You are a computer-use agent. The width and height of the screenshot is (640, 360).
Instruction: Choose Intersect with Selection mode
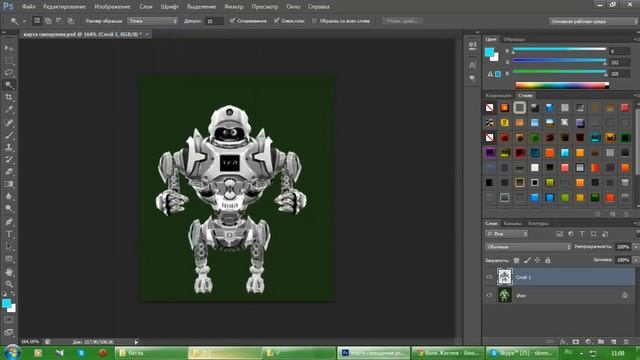(71, 20)
